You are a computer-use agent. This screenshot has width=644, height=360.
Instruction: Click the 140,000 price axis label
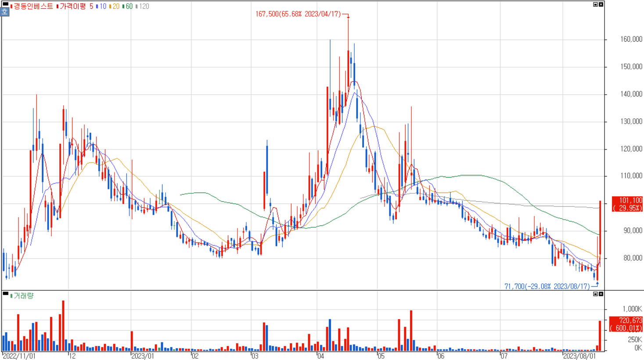631,94
